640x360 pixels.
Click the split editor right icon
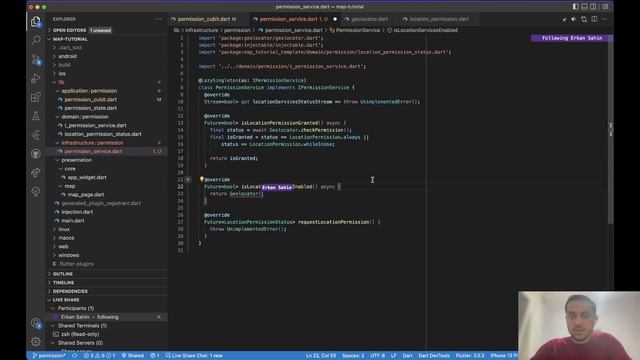594,19
